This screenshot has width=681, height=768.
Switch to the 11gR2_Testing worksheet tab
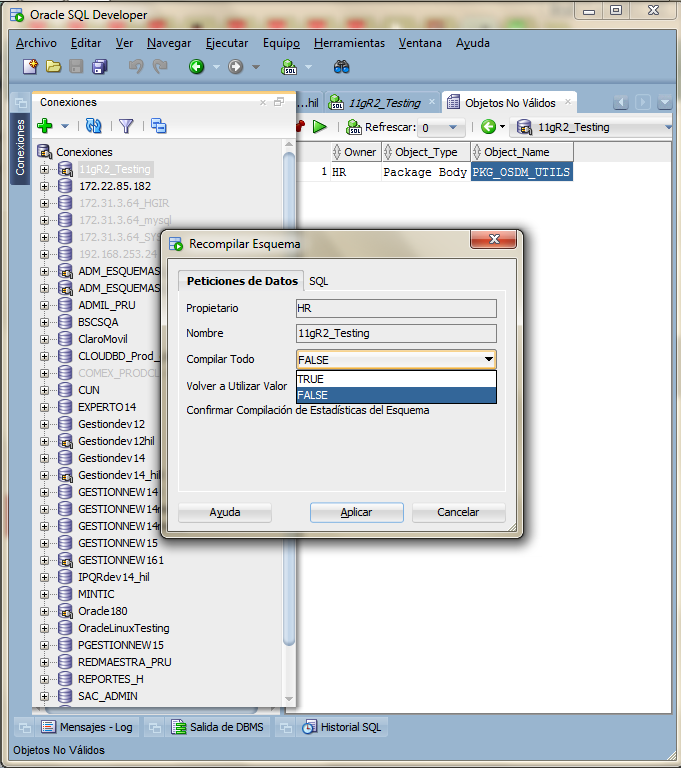(x=384, y=103)
